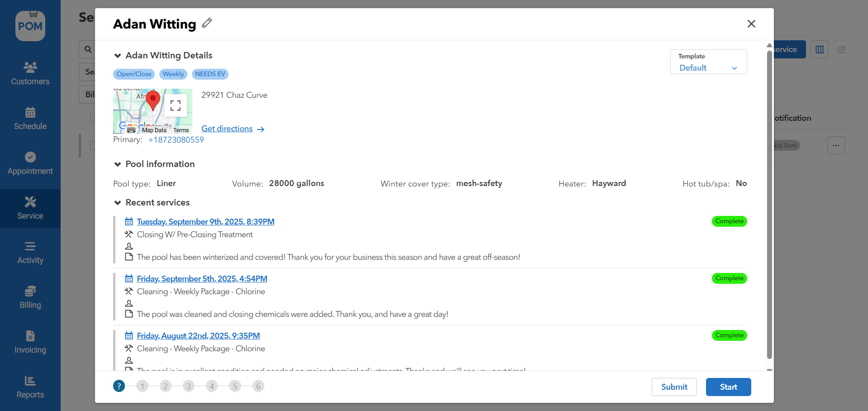Open the September 9th, 2025 service link
Viewport: 868px width, 411px height.
(x=205, y=222)
